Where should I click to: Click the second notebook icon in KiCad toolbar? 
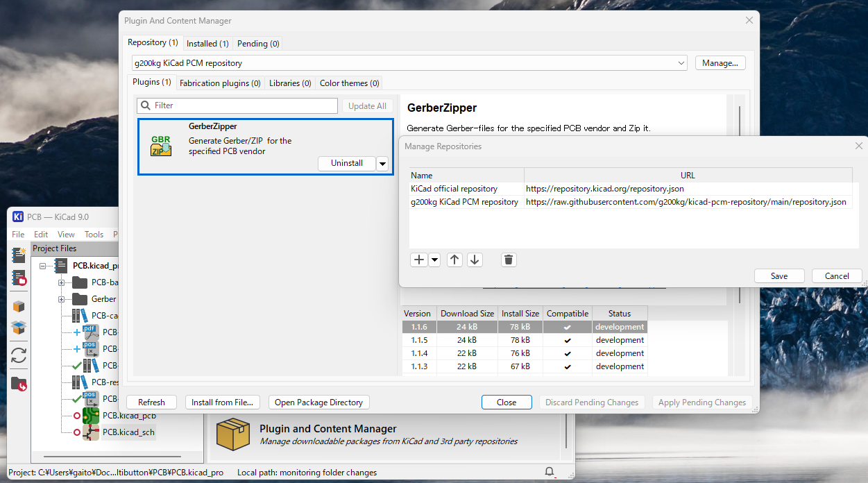point(19,278)
